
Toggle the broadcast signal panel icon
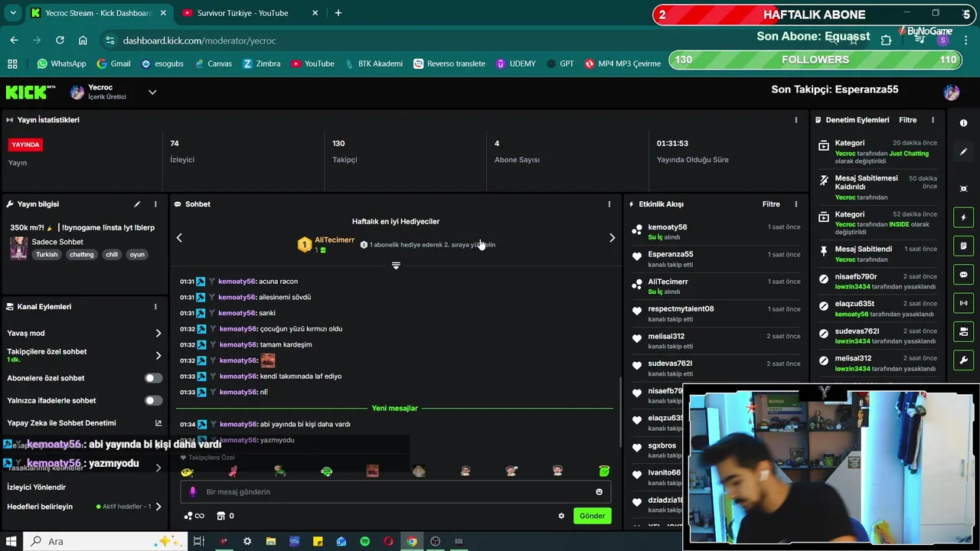[x=963, y=303]
